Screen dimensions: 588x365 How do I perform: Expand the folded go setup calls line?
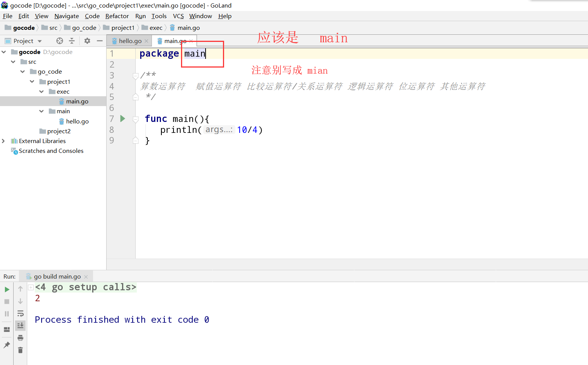[31, 287]
